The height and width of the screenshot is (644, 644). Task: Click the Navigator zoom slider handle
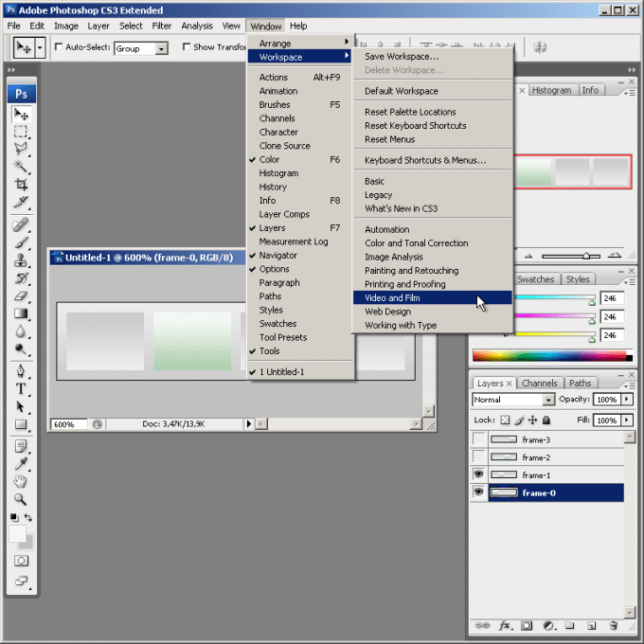coord(586,256)
